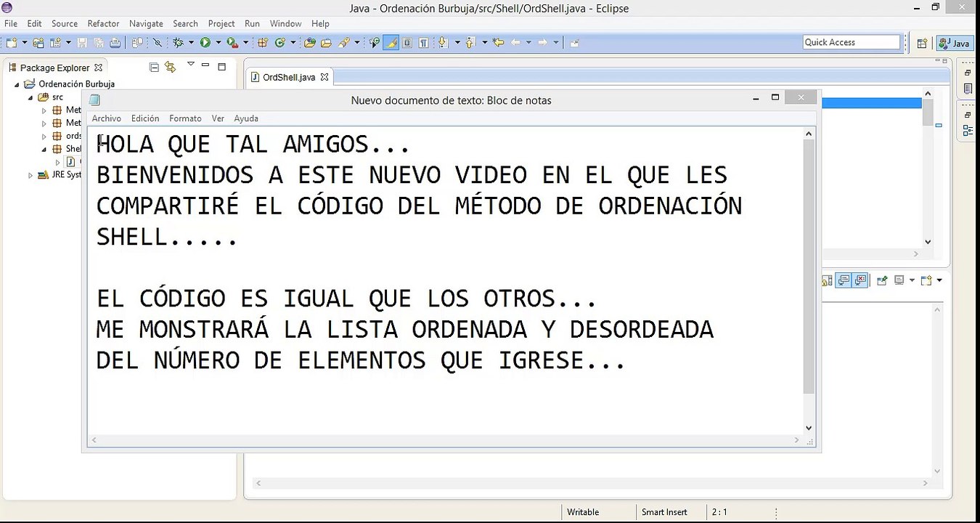The height and width of the screenshot is (523, 980).
Task: Toggle Link with Editor in Package Explorer
Action: [x=171, y=67]
